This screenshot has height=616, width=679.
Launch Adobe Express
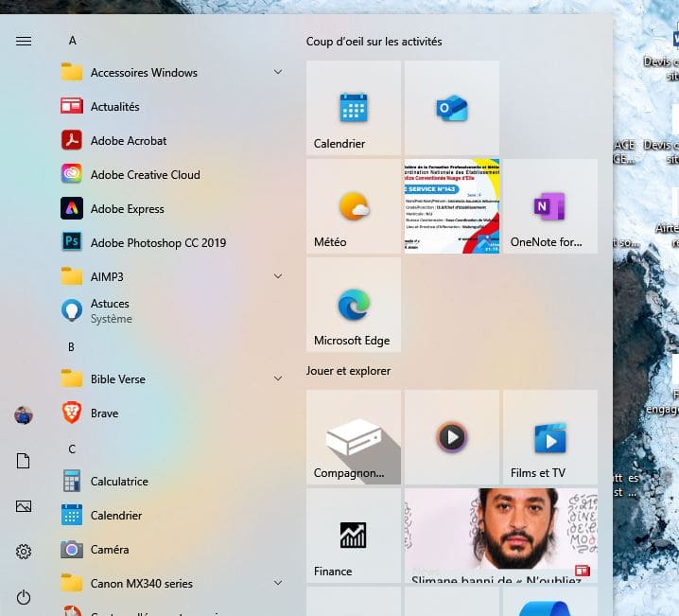point(127,209)
